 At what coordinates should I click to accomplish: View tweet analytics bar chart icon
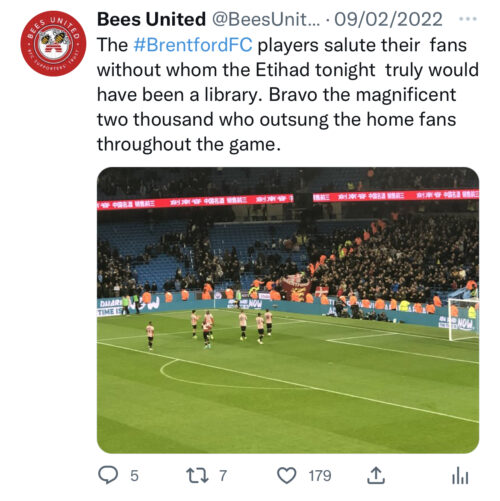pyautogui.click(x=460, y=475)
